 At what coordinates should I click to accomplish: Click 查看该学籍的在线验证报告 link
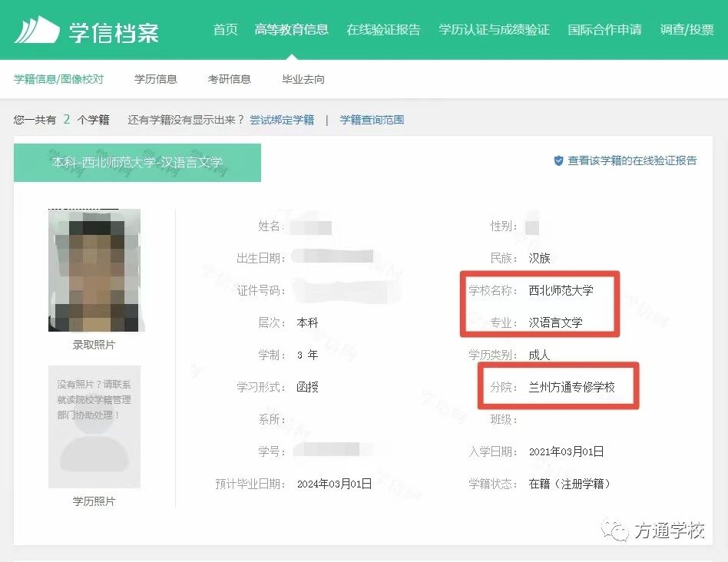pos(632,161)
